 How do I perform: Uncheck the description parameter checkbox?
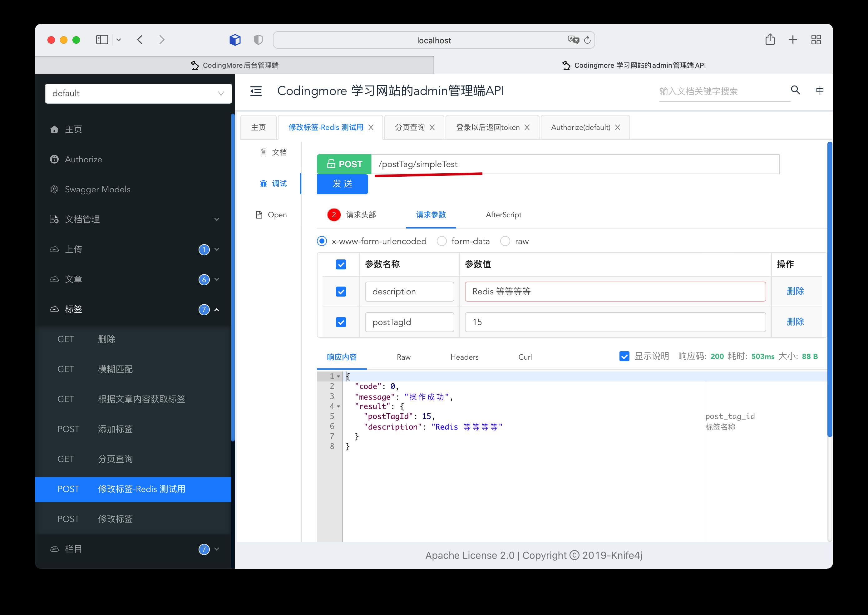(341, 292)
